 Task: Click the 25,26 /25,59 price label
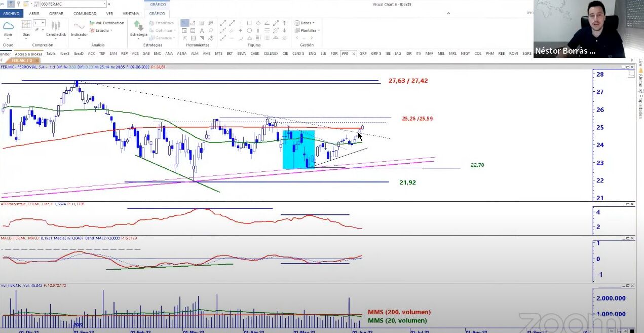(417, 119)
